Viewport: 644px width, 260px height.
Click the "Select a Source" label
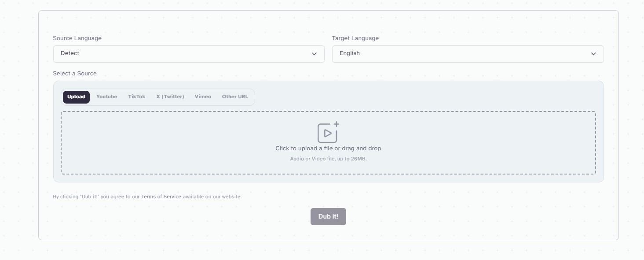(75, 74)
